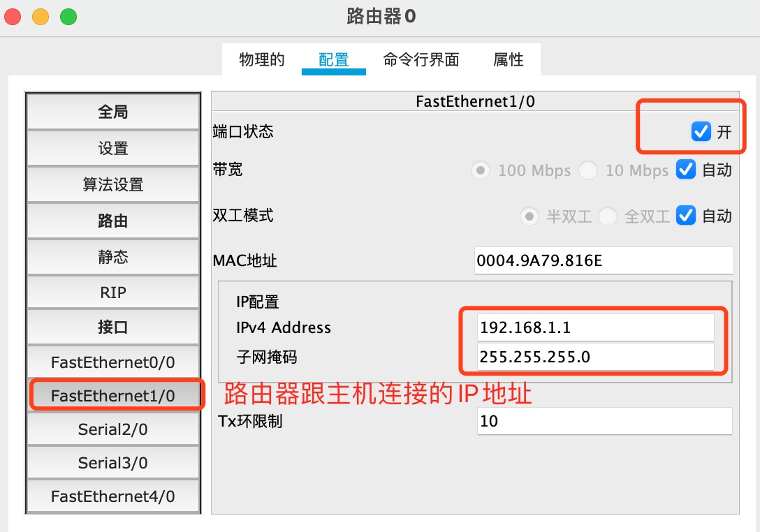This screenshot has height=532, width=760.
Task: Select the 属性 tab
Action: (508, 60)
